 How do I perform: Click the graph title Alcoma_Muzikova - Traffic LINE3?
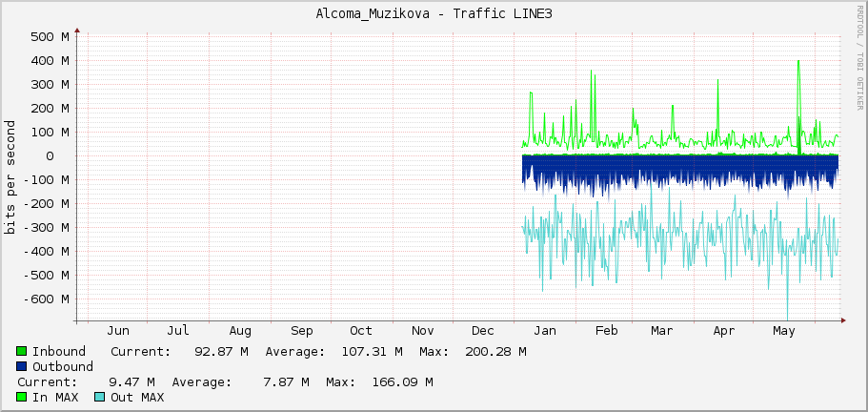434,14
